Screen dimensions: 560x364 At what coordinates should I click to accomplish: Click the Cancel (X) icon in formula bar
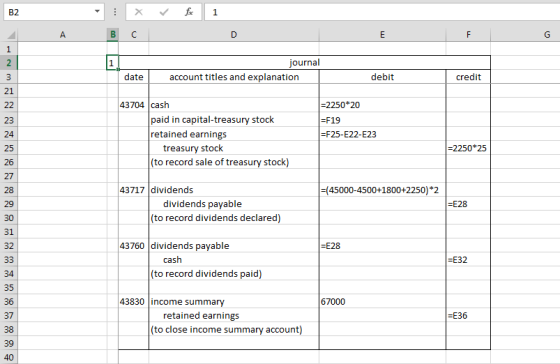pos(139,12)
